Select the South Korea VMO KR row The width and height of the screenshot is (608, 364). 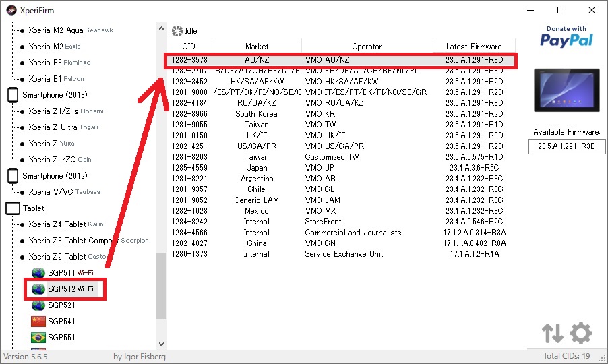click(x=341, y=114)
